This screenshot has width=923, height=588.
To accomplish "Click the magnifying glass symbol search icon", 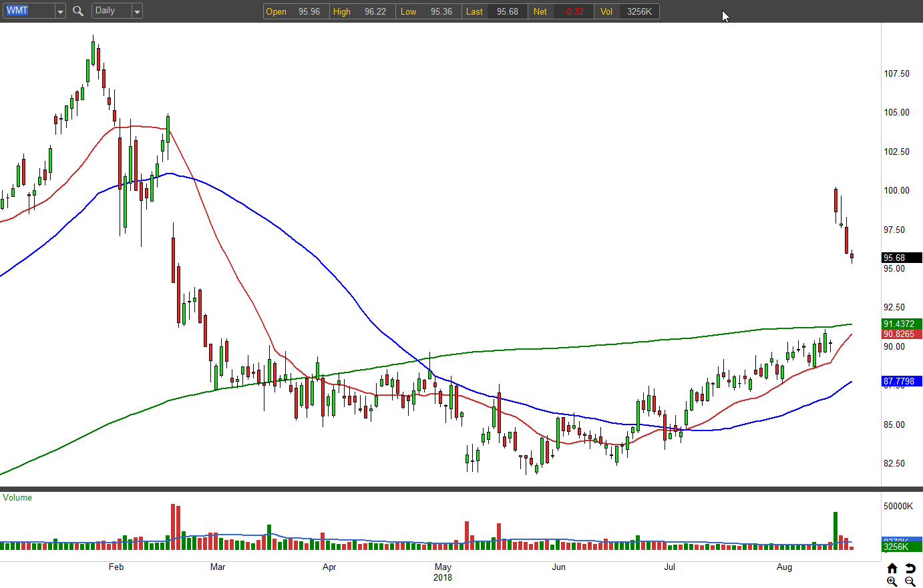I will (x=78, y=11).
